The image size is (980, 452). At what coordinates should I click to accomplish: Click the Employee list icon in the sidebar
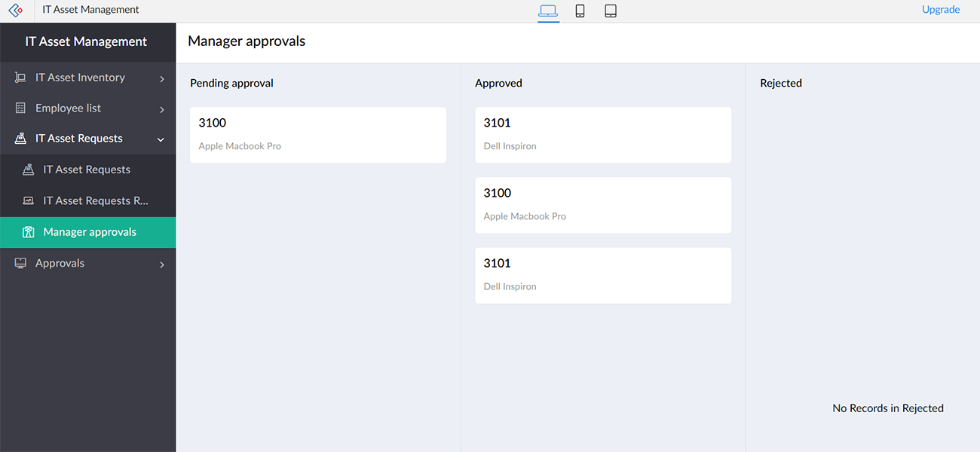point(20,108)
